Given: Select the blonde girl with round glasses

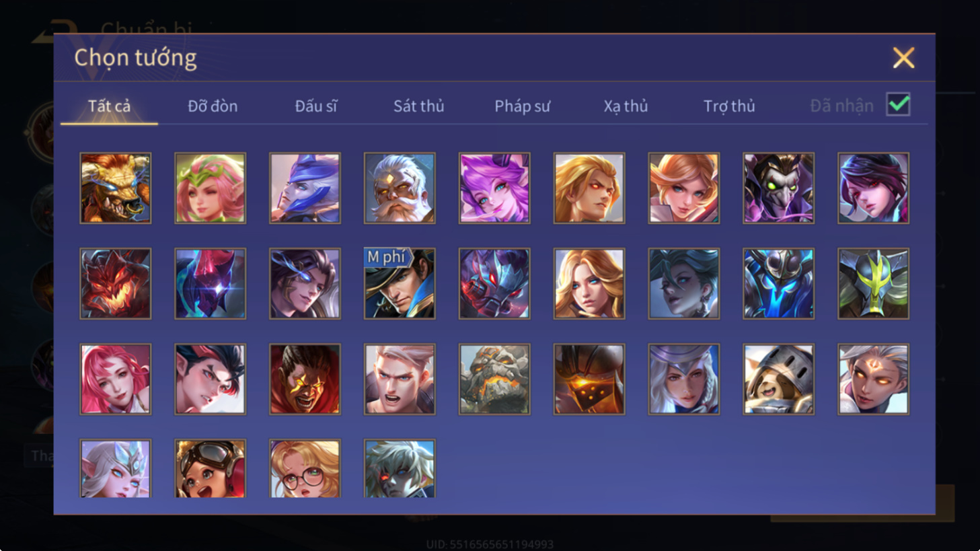Looking at the screenshot, I should pyautogui.click(x=305, y=469).
